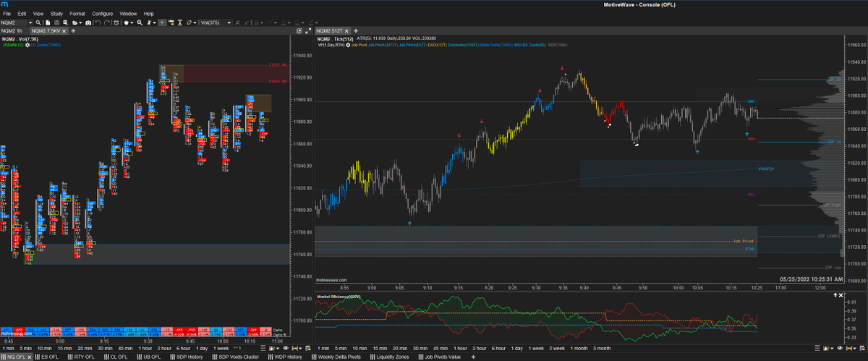Click the link chain icon
This screenshot has width=868, height=361.
tap(190, 22)
